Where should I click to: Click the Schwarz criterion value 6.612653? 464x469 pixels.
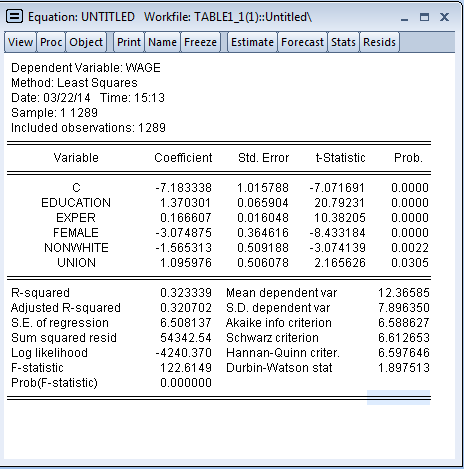pos(404,338)
